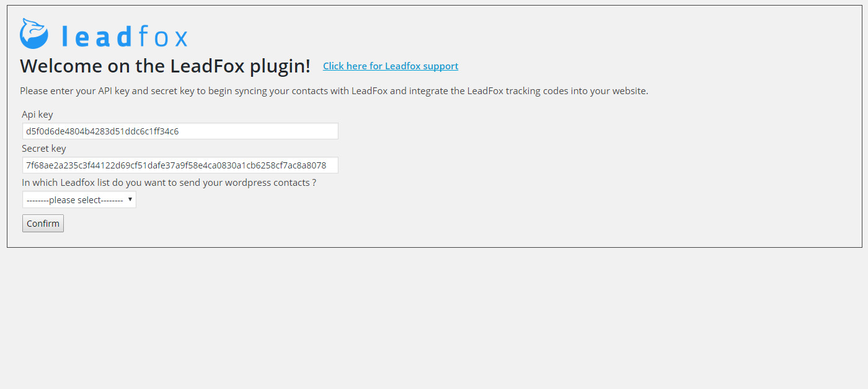Click the Leadfox list question label

pyautogui.click(x=169, y=183)
